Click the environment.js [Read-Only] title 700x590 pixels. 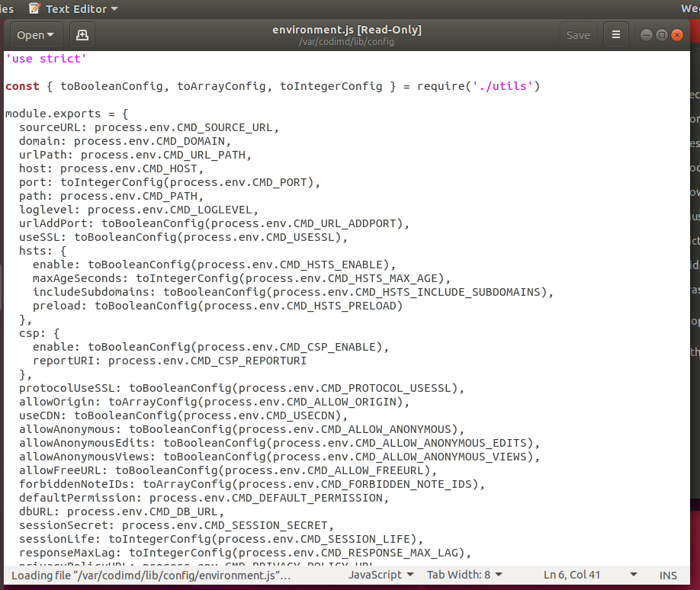(x=347, y=30)
